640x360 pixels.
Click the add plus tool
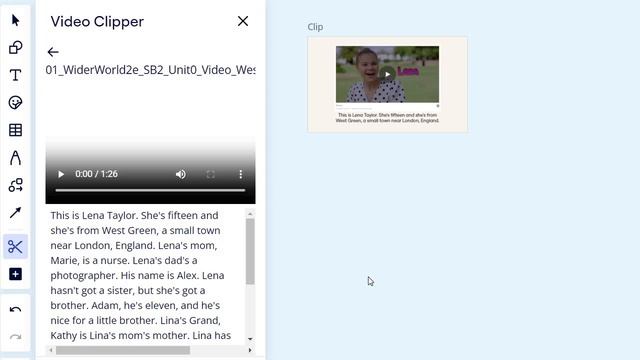pos(16,274)
